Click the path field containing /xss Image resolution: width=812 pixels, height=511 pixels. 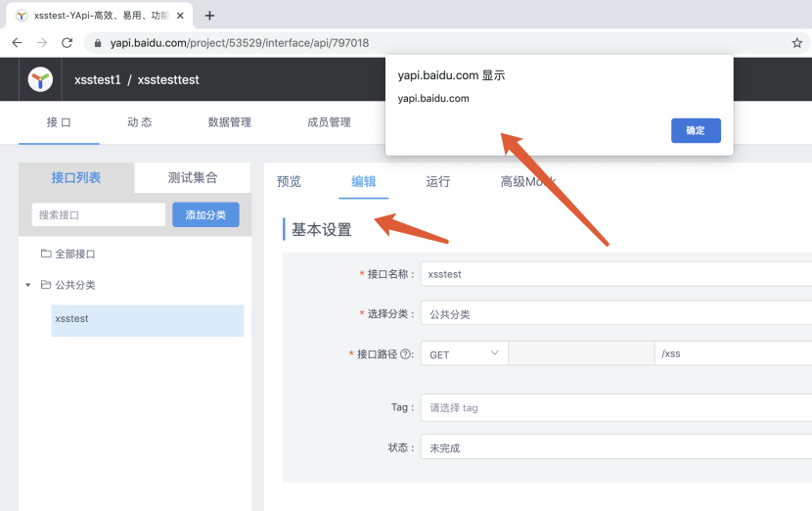point(734,353)
